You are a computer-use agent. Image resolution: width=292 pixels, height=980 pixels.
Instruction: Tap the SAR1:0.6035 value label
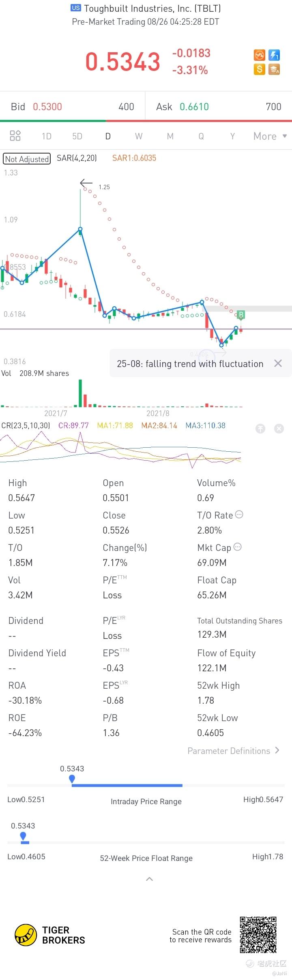click(x=134, y=158)
